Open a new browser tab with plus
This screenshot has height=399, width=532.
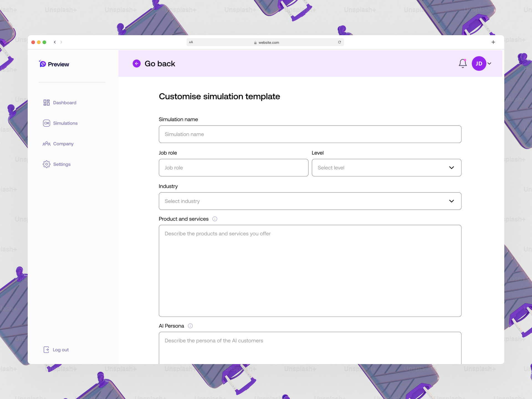493,42
